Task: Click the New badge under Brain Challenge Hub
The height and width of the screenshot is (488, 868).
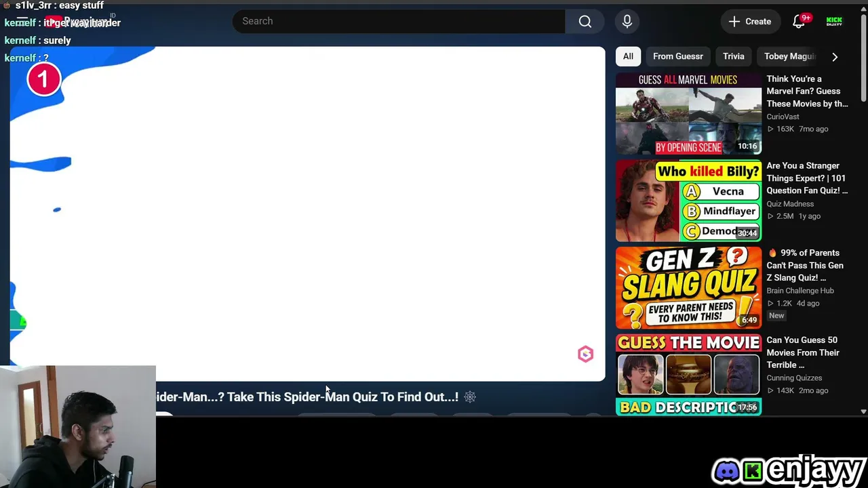Action: click(776, 316)
